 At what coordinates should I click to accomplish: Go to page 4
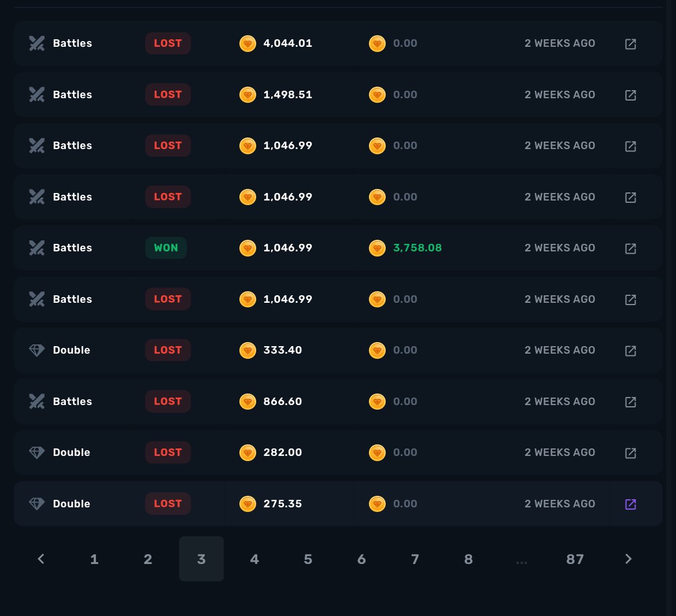coord(254,559)
